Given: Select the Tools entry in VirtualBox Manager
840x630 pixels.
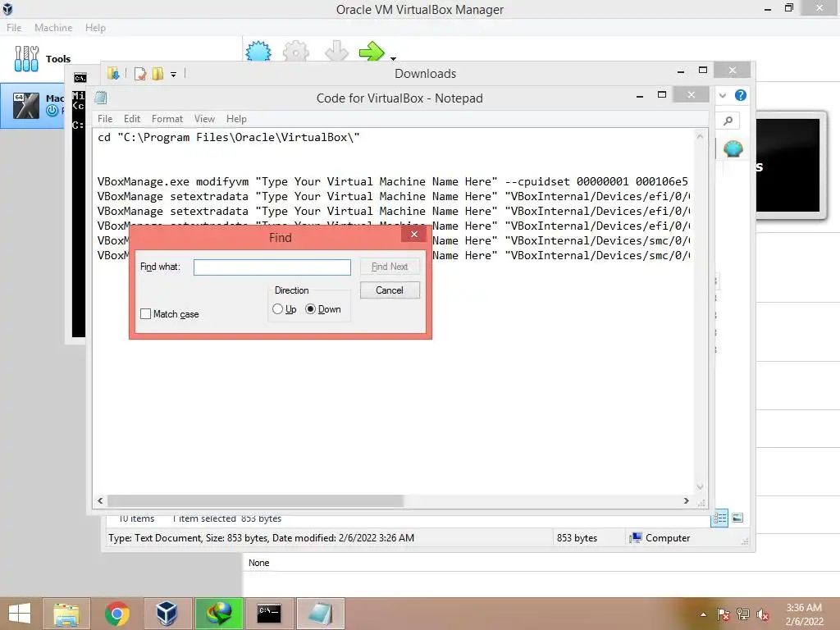Looking at the screenshot, I should point(43,58).
